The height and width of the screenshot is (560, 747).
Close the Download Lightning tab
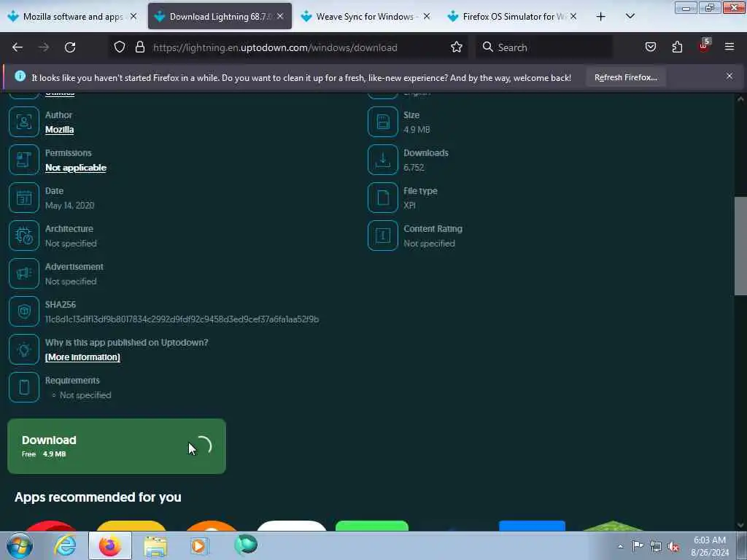click(x=280, y=17)
